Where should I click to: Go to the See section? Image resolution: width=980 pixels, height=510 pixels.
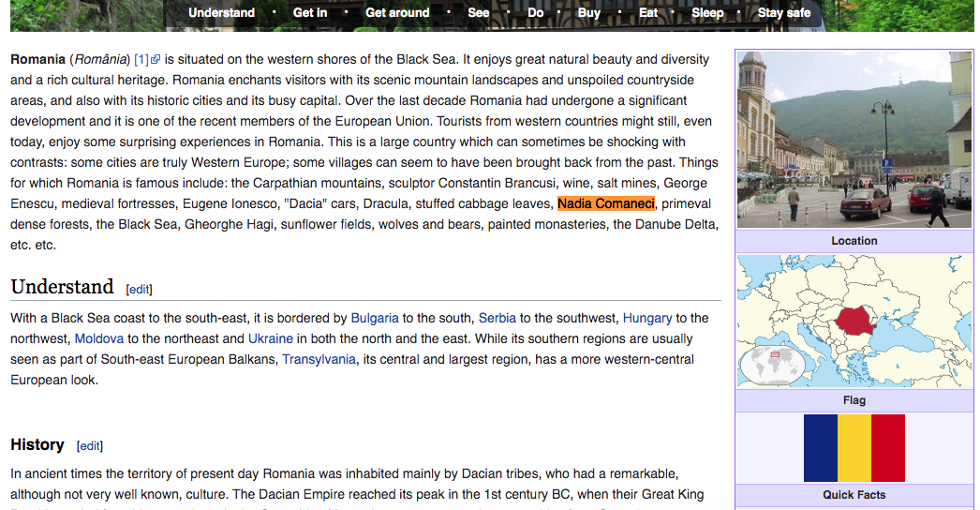pos(479,13)
